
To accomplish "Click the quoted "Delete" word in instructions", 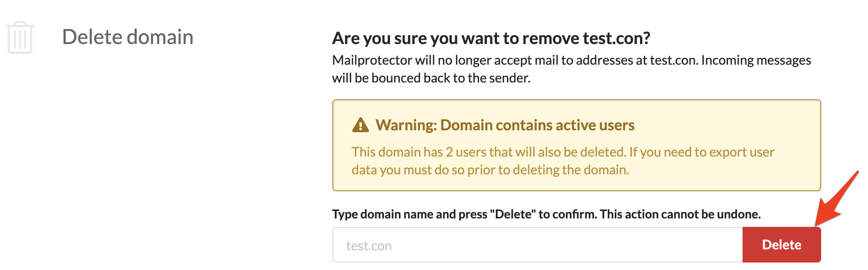I will click(513, 214).
